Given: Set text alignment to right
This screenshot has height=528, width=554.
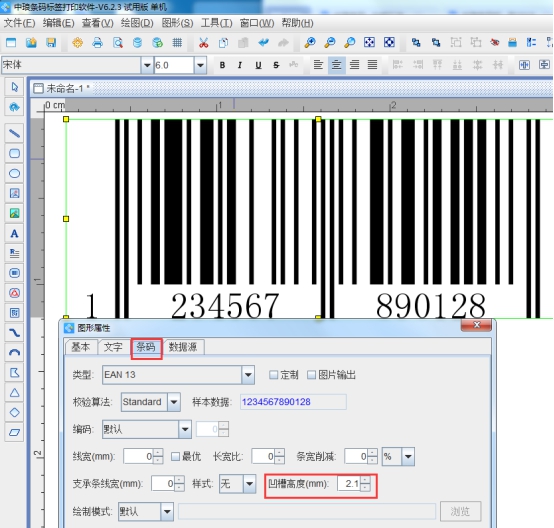Looking at the screenshot, I should click(354, 65).
